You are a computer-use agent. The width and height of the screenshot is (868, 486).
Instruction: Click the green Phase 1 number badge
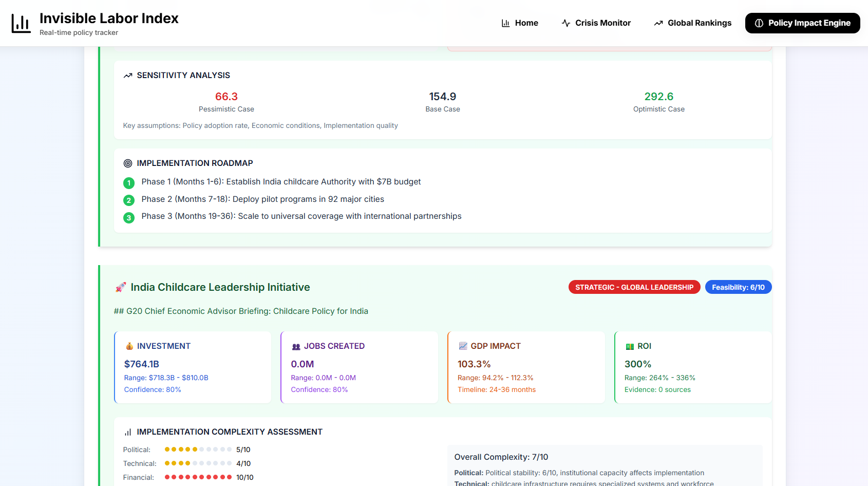(129, 183)
